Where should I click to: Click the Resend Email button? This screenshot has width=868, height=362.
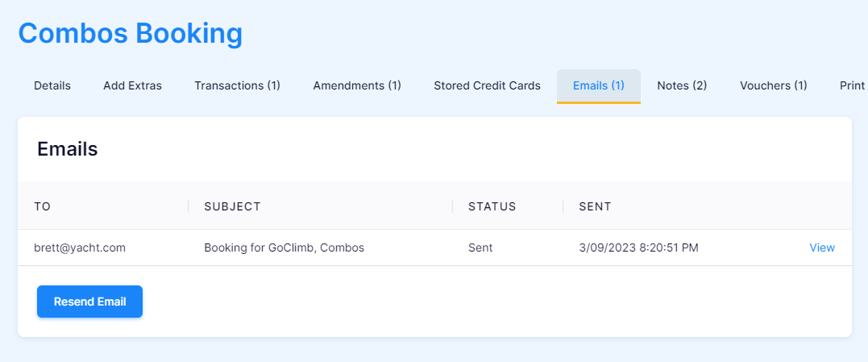click(x=89, y=302)
